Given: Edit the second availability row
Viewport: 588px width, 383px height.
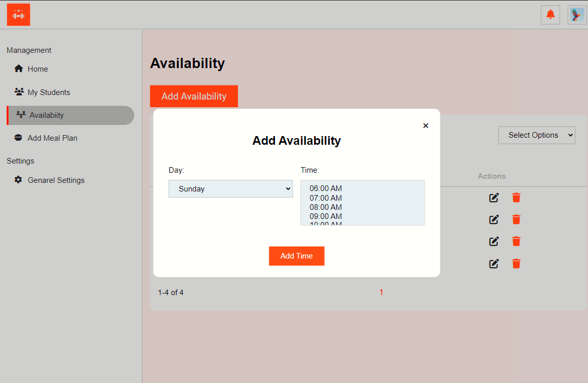Looking at the screenshot, I should pos(494,219).
